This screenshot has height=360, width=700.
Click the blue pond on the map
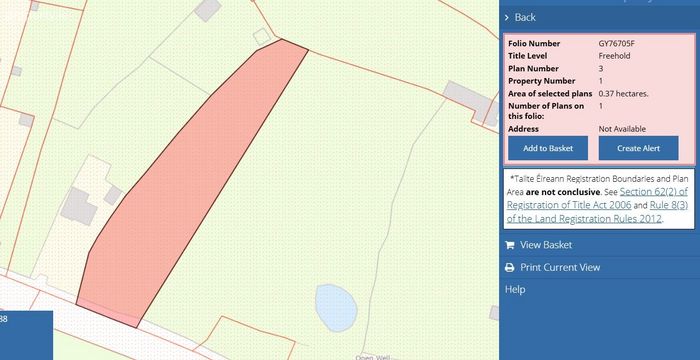tap(336, 308)
